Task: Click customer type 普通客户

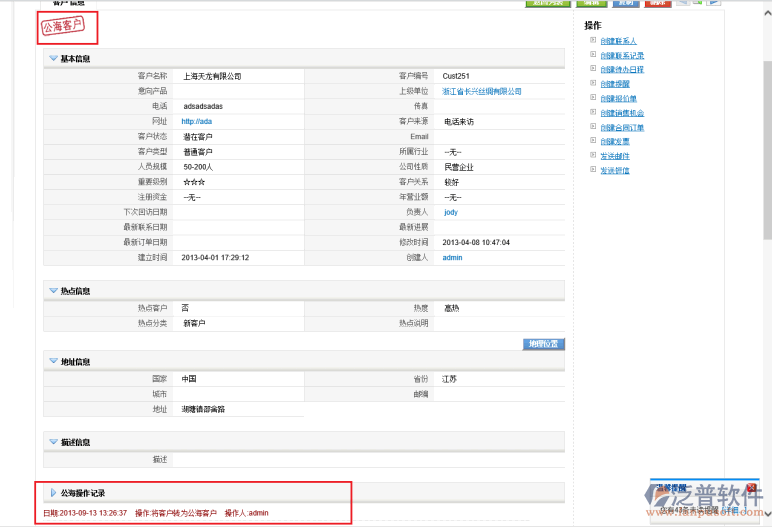Action: click(x=197, y=152)
